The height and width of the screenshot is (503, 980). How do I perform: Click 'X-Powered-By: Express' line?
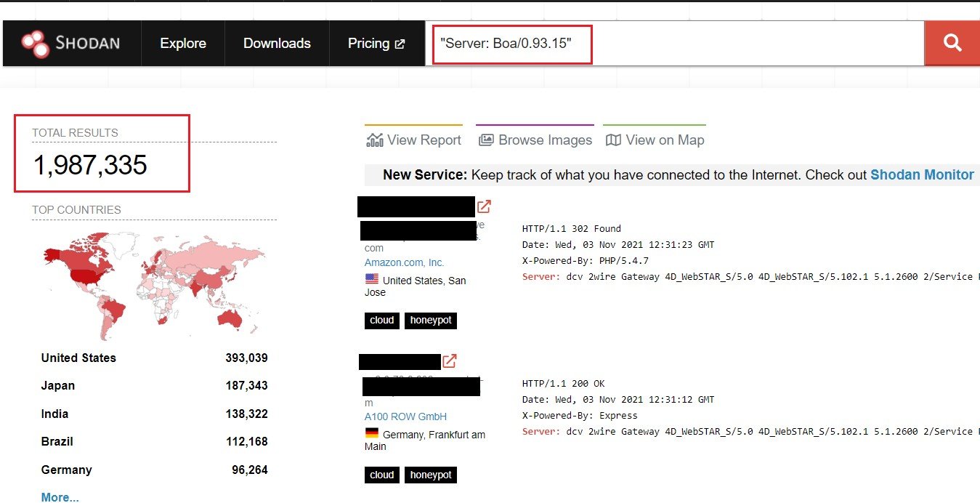pyautogui.click(x=580, y=416)
